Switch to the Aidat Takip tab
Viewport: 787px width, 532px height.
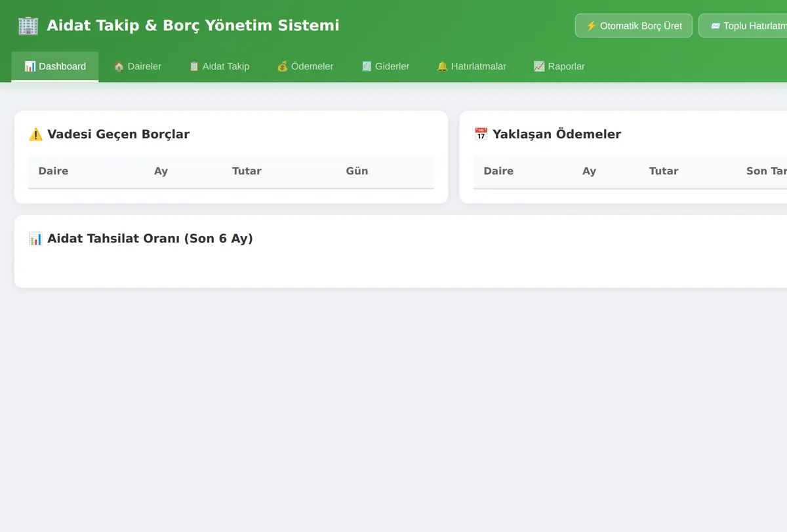click(x=219, y=67)
